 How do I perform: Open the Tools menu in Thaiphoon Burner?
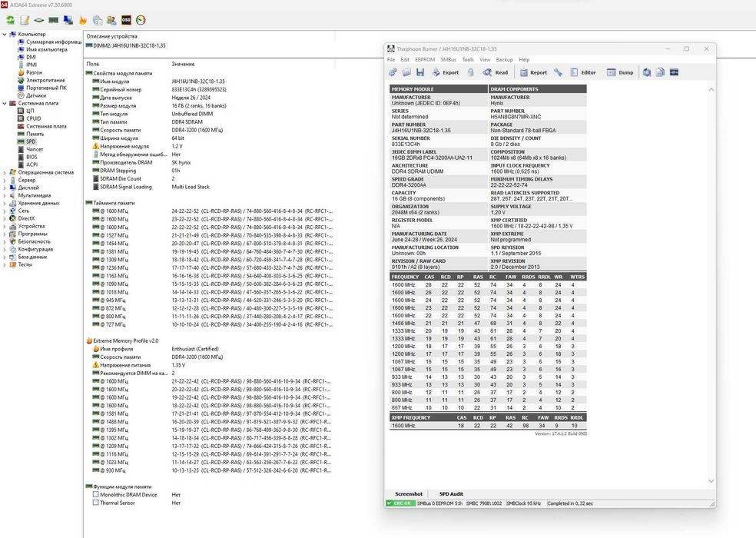tap(468, 60)
